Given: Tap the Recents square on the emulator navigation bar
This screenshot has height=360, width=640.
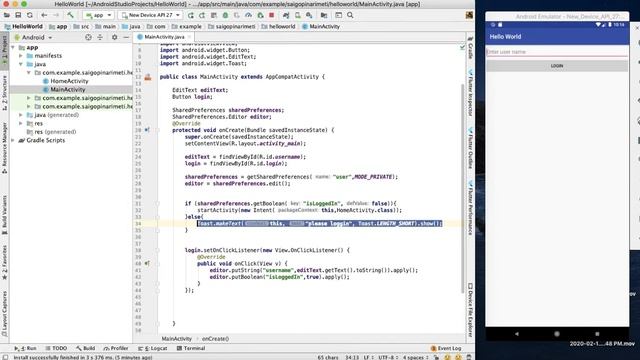Looking at the screenshot, I should (x=597, y=333).
